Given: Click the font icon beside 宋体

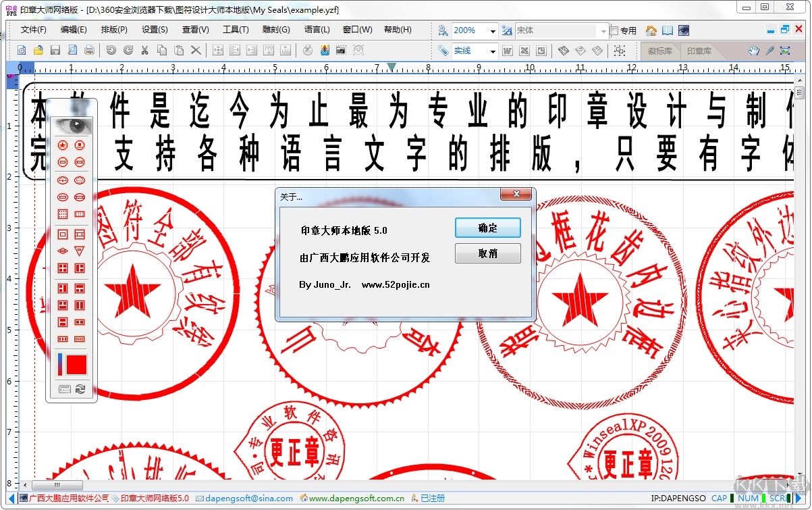Looking at the screenshot, I should click(507, 30).
